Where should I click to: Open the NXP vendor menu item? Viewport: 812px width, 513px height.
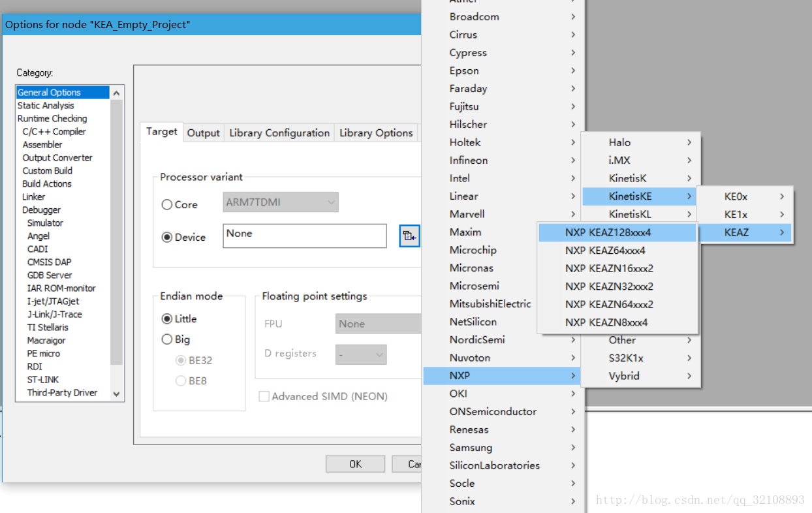pyautogui.click(x=503, y=376)
